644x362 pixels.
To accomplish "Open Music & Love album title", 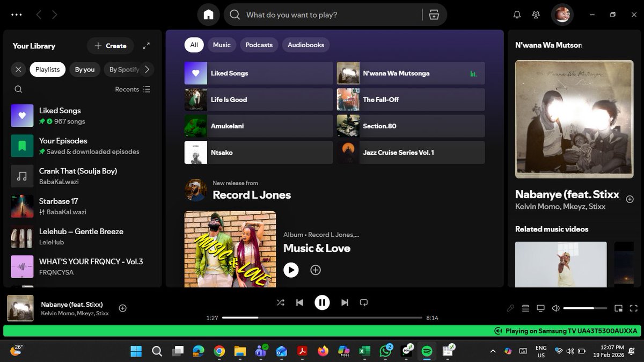I will (x=317, y=248).
